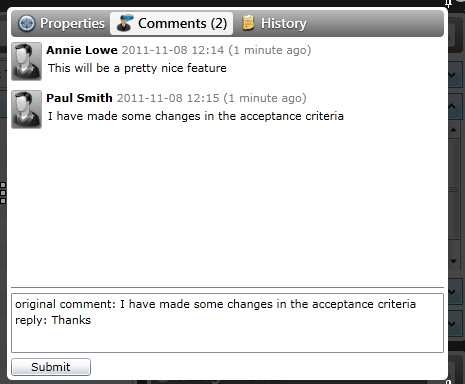Open the History tab
The height and width of the screenshot is (384, 465).
274,23
